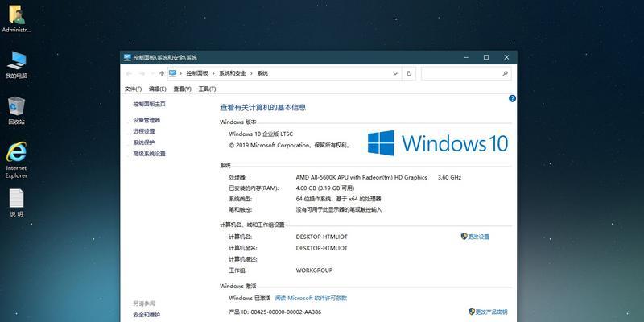This screenshot has width=644, height=322.
Task: Click the forward arrow in navigation bar
Action: 142,73
